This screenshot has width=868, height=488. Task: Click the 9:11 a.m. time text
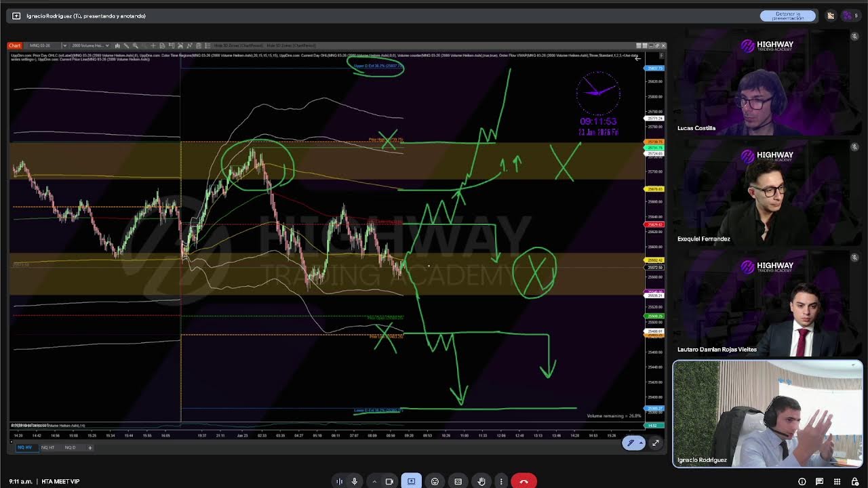click(x=20, y=481)
